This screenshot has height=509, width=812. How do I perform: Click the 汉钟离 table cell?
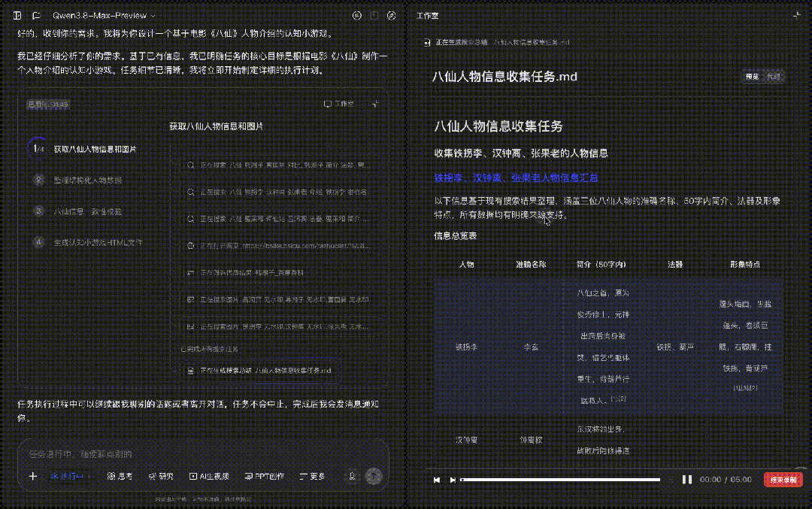point(466,440)
